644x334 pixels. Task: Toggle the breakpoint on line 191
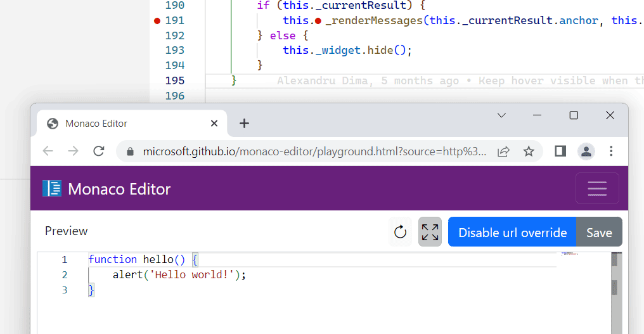[157, 21]
